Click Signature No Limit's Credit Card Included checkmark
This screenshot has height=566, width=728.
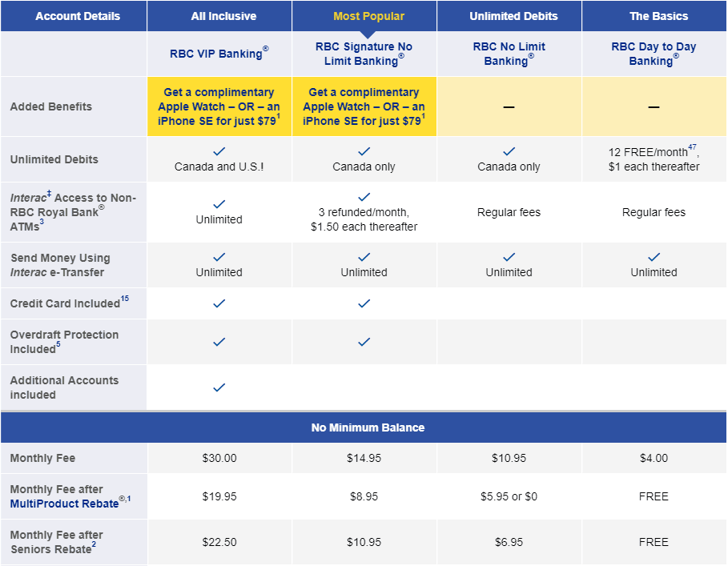(x=364, y=303)
